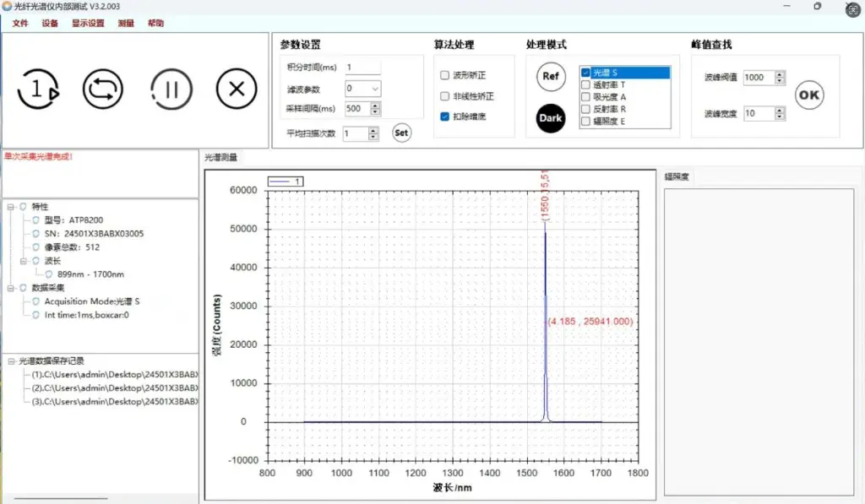
Task: Collapse the 特性 tree node
Action: tap(10, 207)
